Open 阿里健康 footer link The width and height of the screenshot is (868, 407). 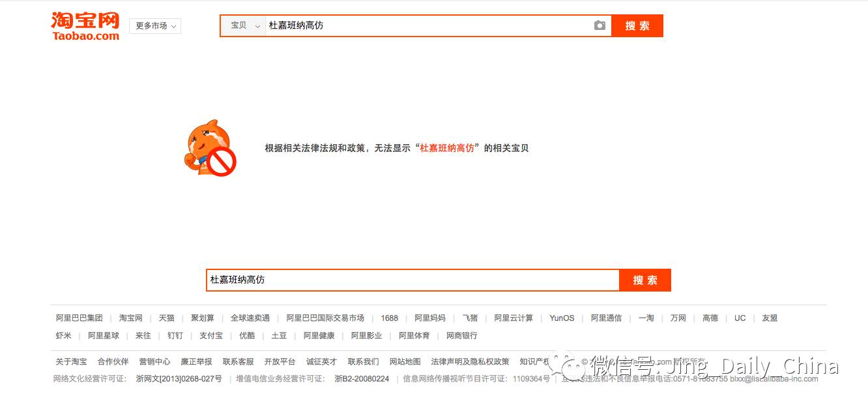pos(319,335)
